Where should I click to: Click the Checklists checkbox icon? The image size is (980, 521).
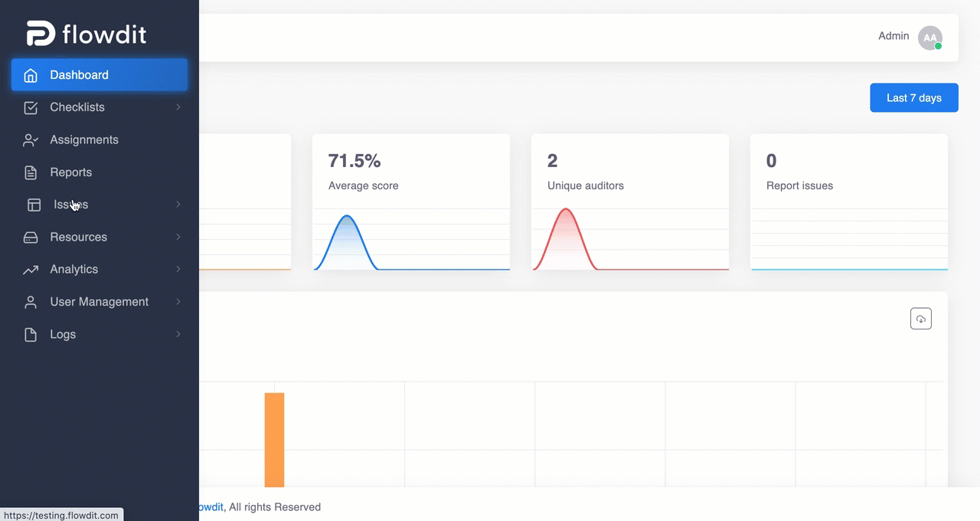point(31,107)
